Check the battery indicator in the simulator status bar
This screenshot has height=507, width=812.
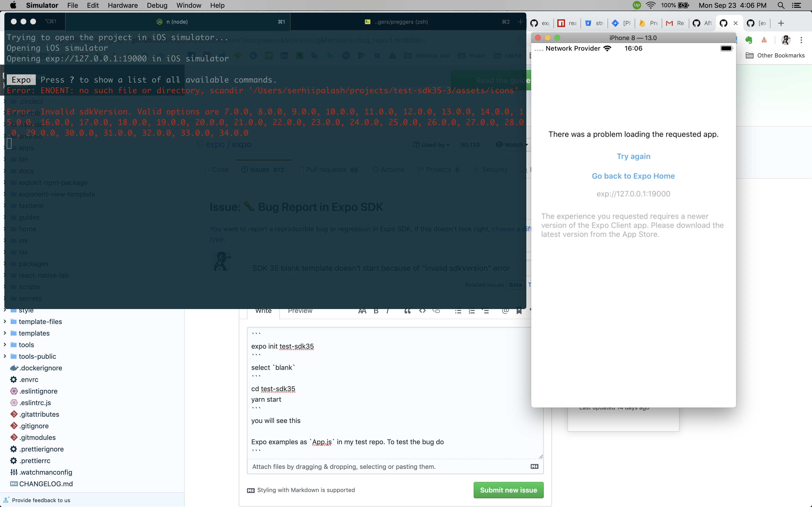click(725, 48)
